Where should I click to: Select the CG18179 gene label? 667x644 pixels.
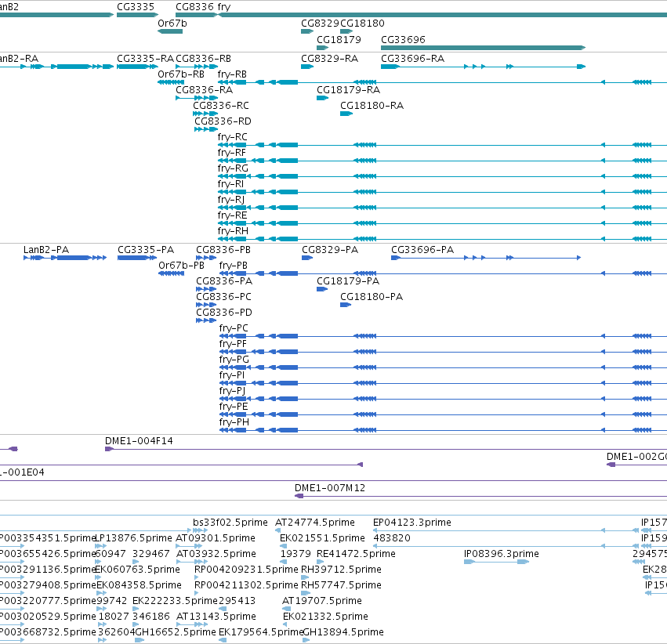pos(339,40)
